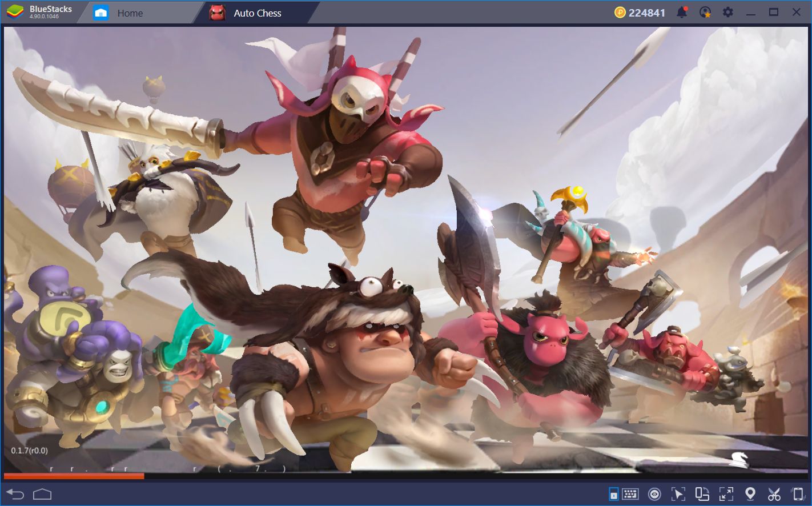Switch to the Auto Chess tab
This screenshot has width=812, height=506.
[256, 13]
